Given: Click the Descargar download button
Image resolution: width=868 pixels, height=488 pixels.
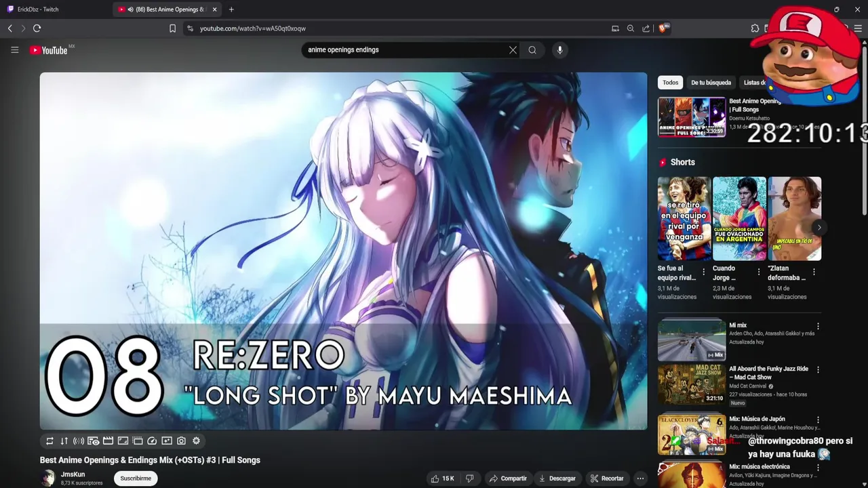Looking at the screenshot, I should pyautogui.click(x=557, y=479).
